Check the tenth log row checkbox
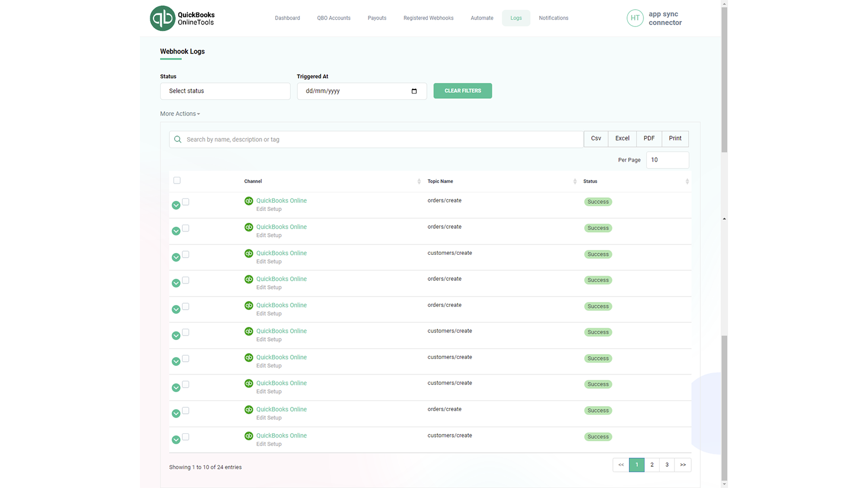The width and height of the screenshot is (868, 488). (x=186, y=436)
